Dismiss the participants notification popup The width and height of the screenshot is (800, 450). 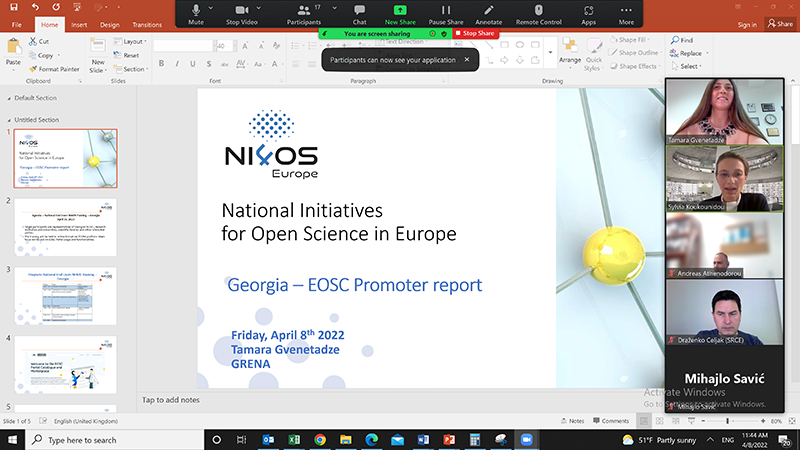466,60
